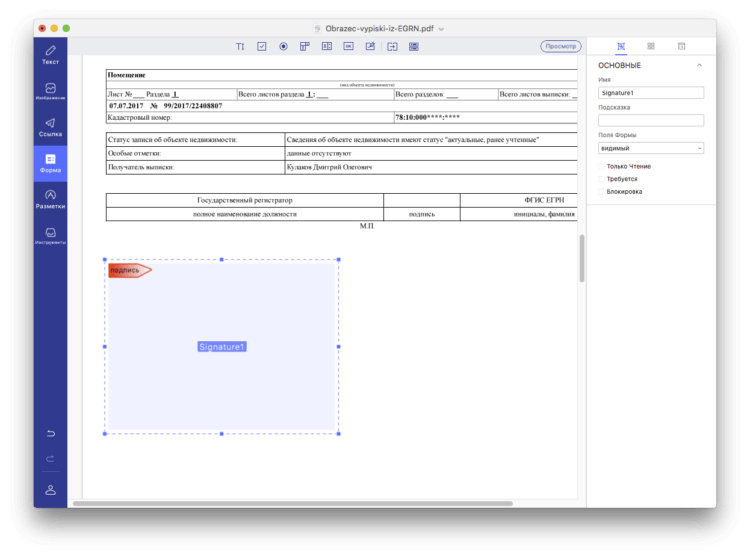Image resolution: width=750 pixels, height=556 pixels.
Task: Click the Подсказка input field
Action: 651,120
